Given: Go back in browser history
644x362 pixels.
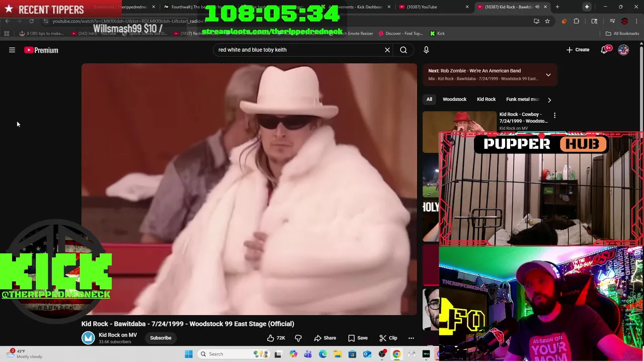Looking at the screenshot, I should point(7,21).
